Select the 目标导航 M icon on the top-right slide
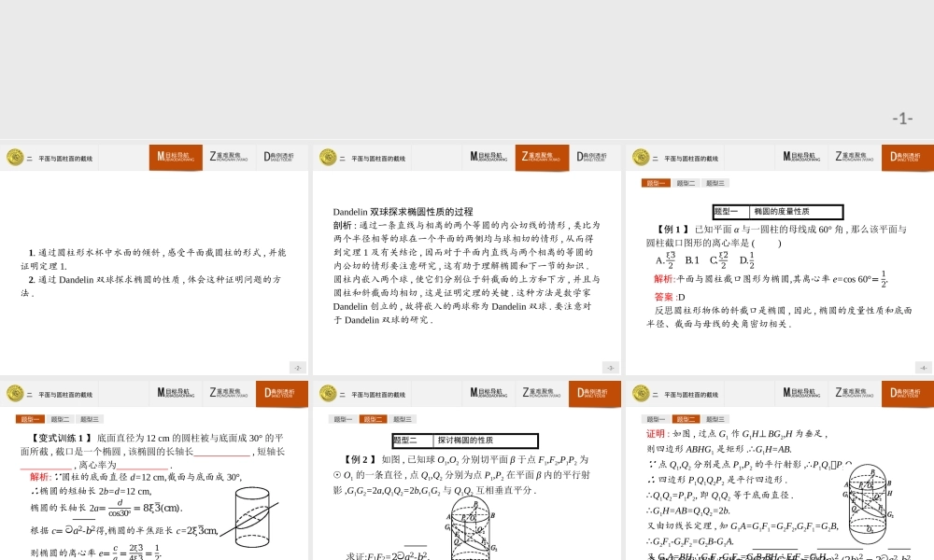Screen dimensions: 934x560 point(800,157)
